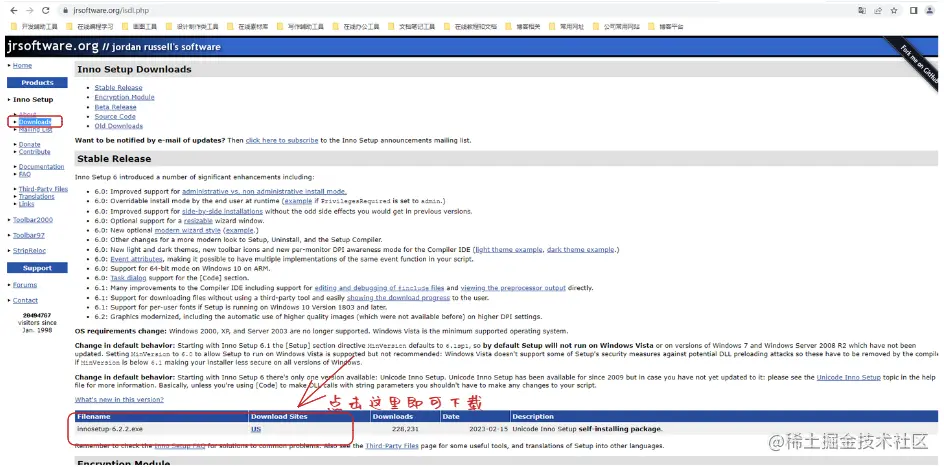Open the 'side-by-side installations' link
Screen dimensions: 944x467
click(222, 211)
